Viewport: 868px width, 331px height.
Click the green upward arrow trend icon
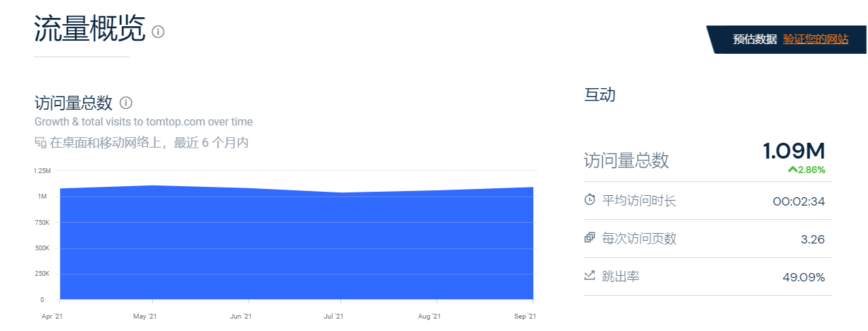(792, 170)
